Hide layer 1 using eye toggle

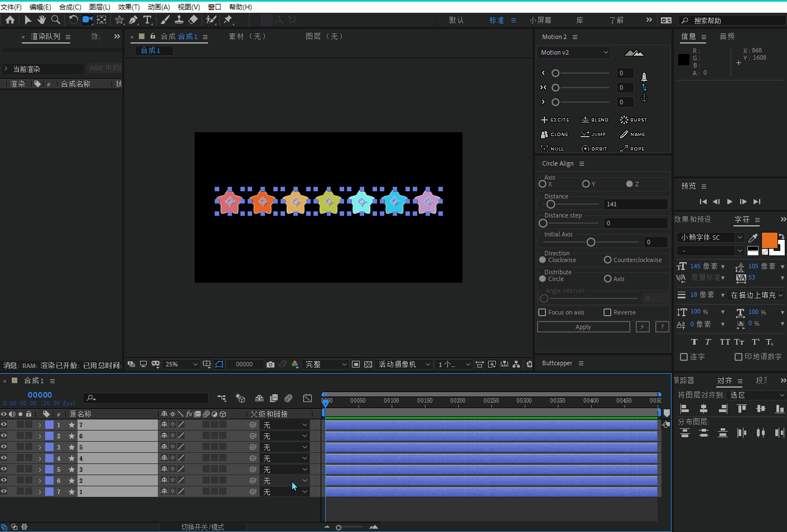[4, 425]
